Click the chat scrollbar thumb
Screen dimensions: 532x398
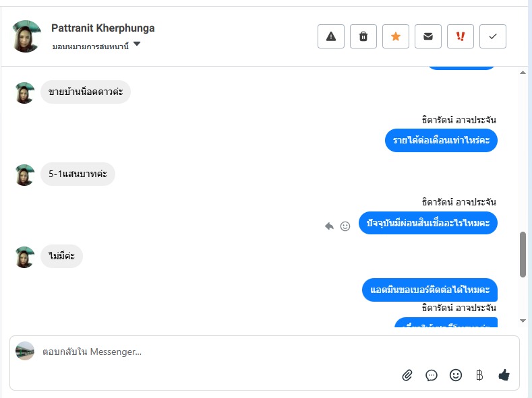pyautogui.click(x=523, y=254)
